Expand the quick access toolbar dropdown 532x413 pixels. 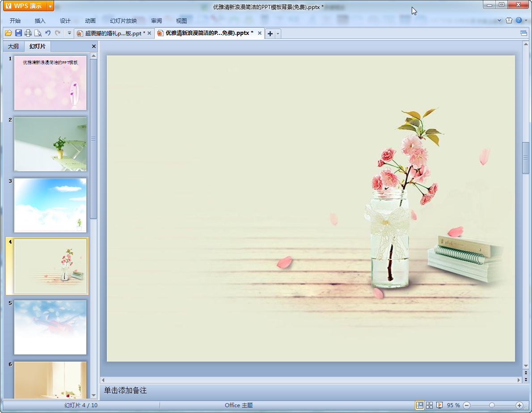[69, 33]
